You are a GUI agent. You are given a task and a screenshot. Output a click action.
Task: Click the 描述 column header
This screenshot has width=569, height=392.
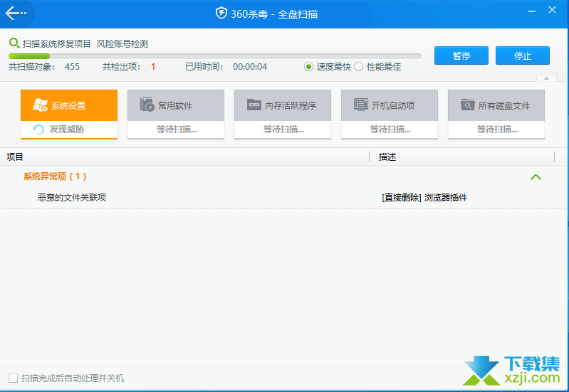click(x=387, y=157)
